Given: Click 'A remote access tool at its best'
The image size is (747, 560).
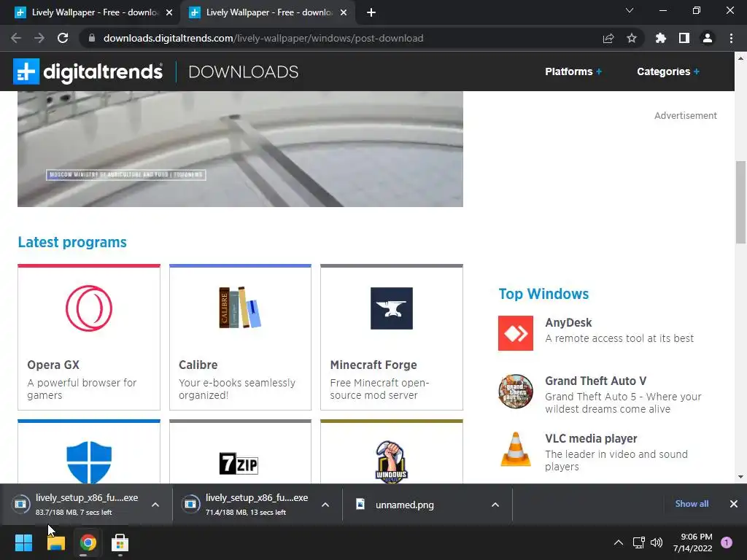Looking at the screenshot, I should pos(619,338).
